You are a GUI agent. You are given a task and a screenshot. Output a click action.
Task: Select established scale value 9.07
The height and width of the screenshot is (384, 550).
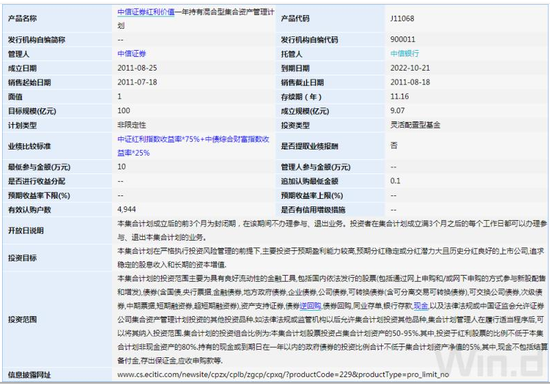click(x=397, y=110)
